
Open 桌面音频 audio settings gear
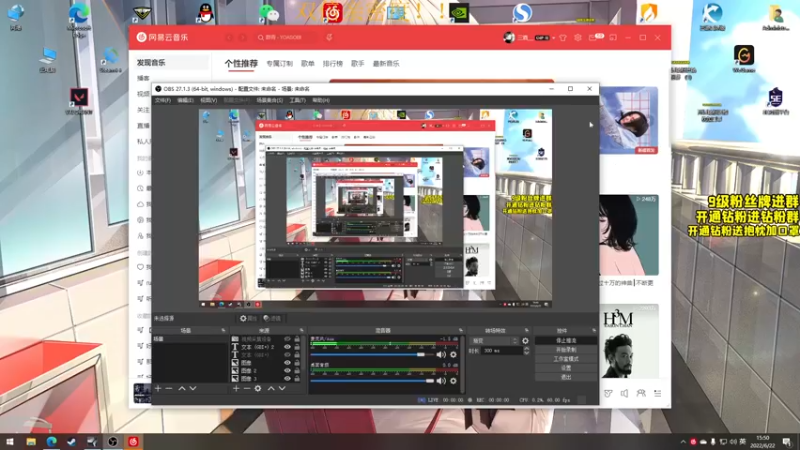(x=453, y=381)
